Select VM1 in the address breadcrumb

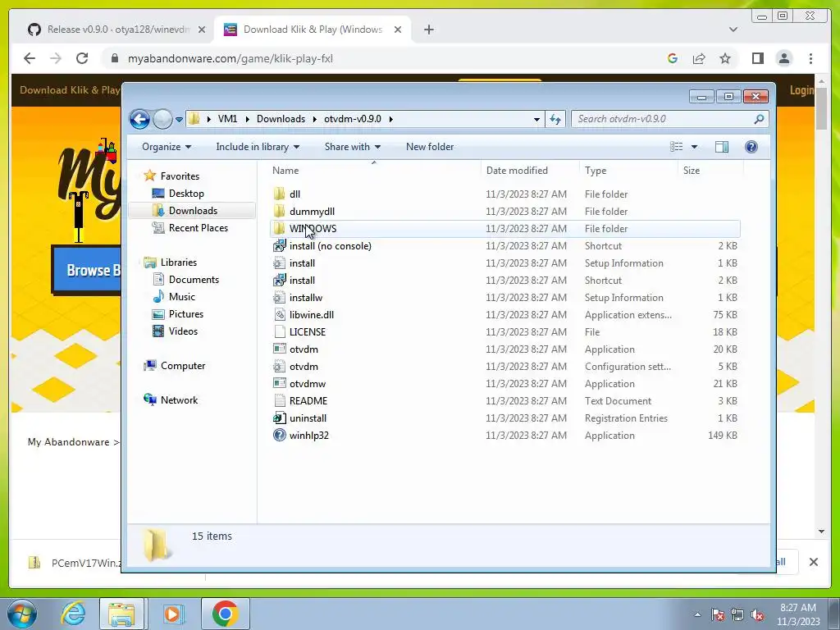tap(227, 119)
